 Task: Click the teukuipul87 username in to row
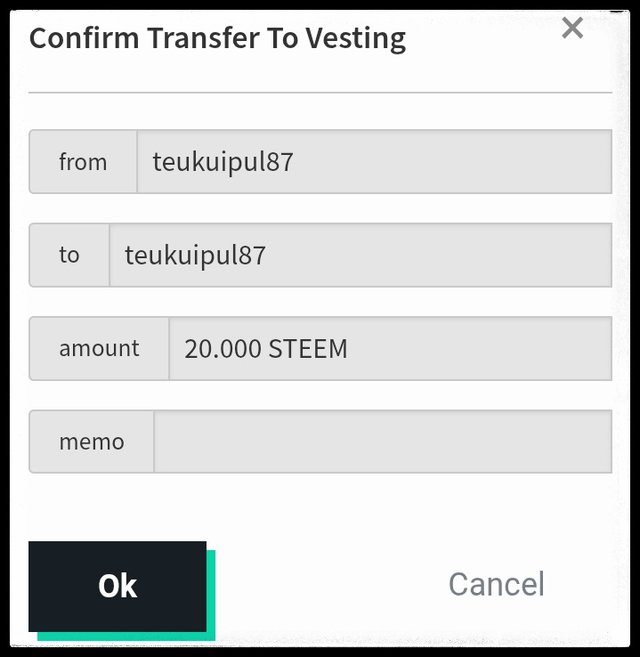point(195,255)
